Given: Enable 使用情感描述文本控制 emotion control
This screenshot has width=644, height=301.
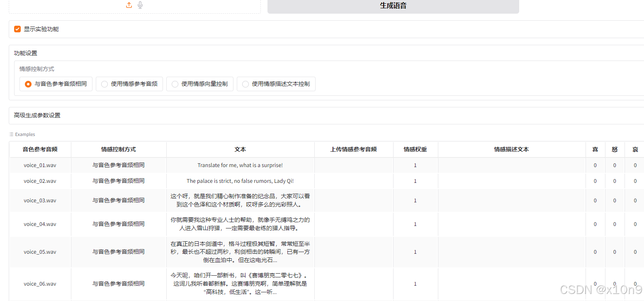Looking at the screenshot, I should click(245, 84).
